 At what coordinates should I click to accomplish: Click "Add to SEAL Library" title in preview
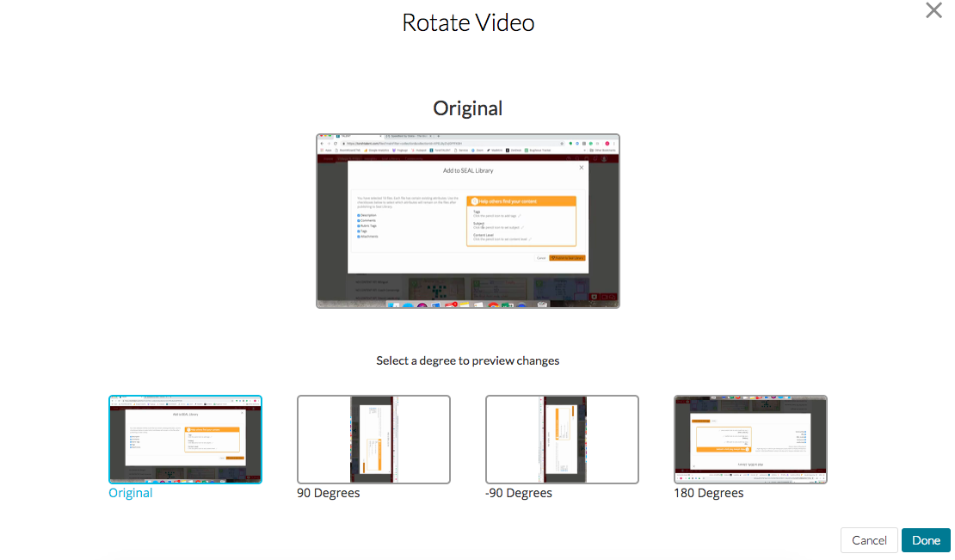[468, 170]
